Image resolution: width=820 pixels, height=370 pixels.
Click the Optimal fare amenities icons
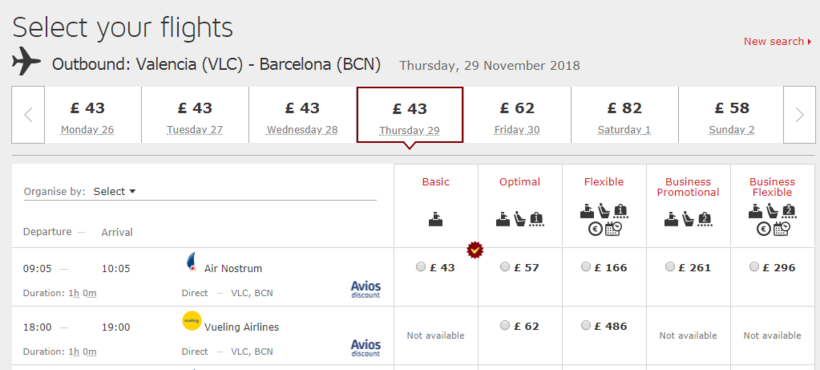click(x=520, y=219)
